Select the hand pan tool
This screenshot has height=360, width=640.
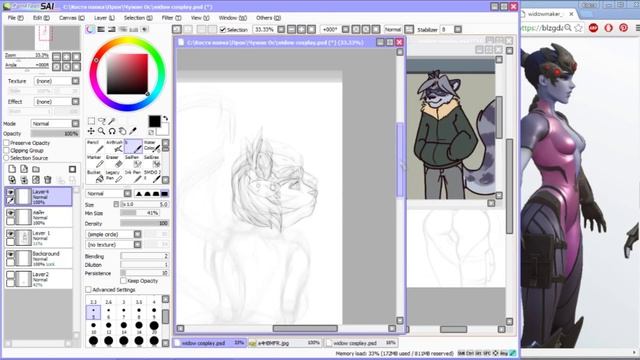point(122,131)
